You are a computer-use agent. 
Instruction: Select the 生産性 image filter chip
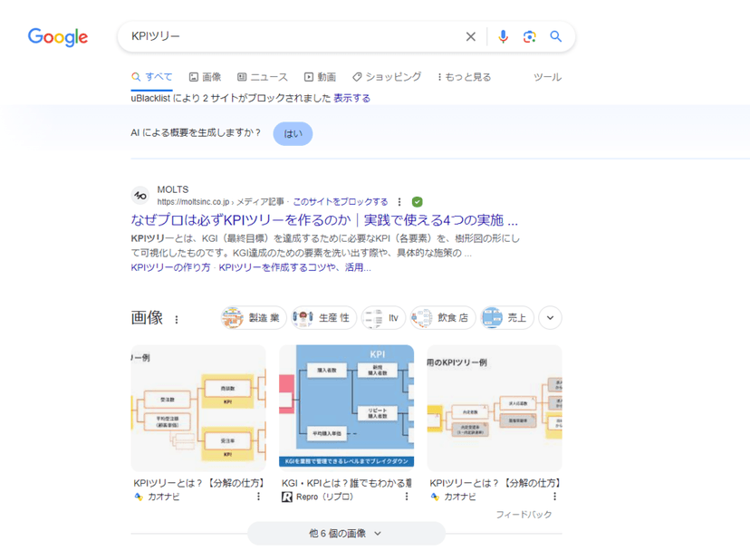[x=323, y=318]
